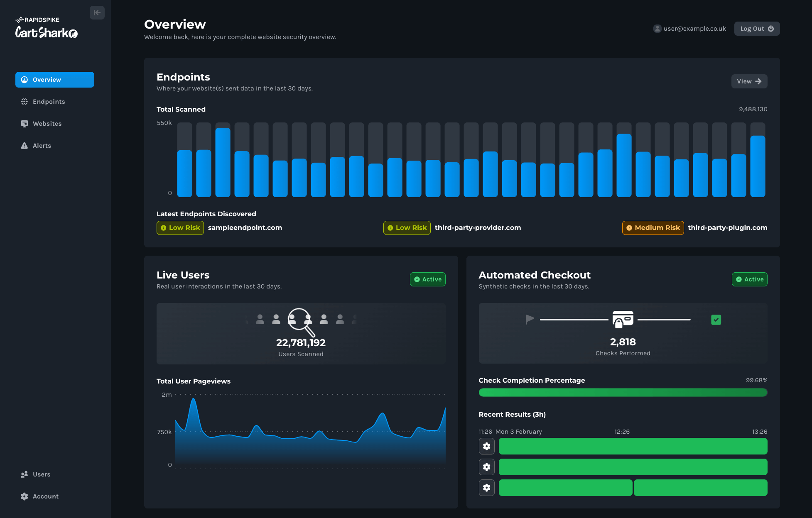Click the logout timer icon next to Log Out
The image size is (812, 518).
tap(771, 28)
